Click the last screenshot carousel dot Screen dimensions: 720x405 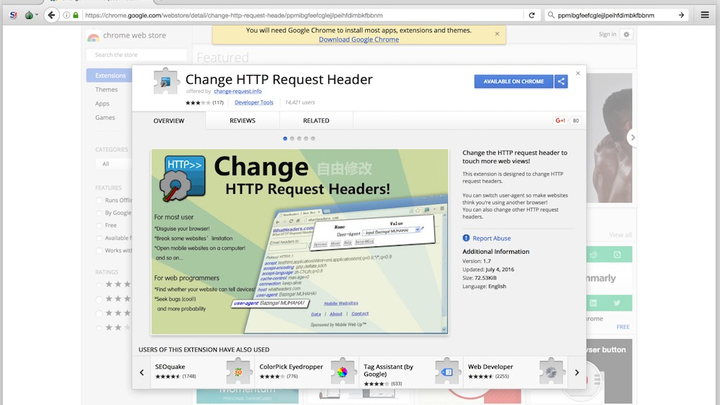pyautogui.click(x=313, y=138)
